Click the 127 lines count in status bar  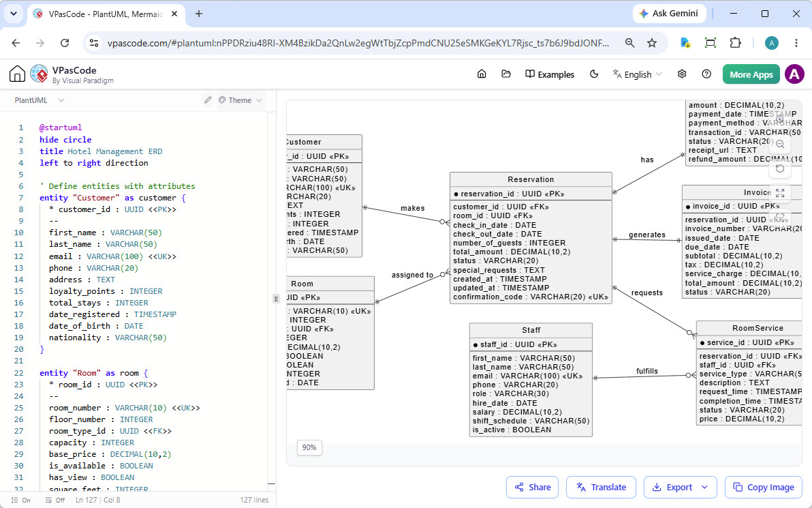(254, 500)
